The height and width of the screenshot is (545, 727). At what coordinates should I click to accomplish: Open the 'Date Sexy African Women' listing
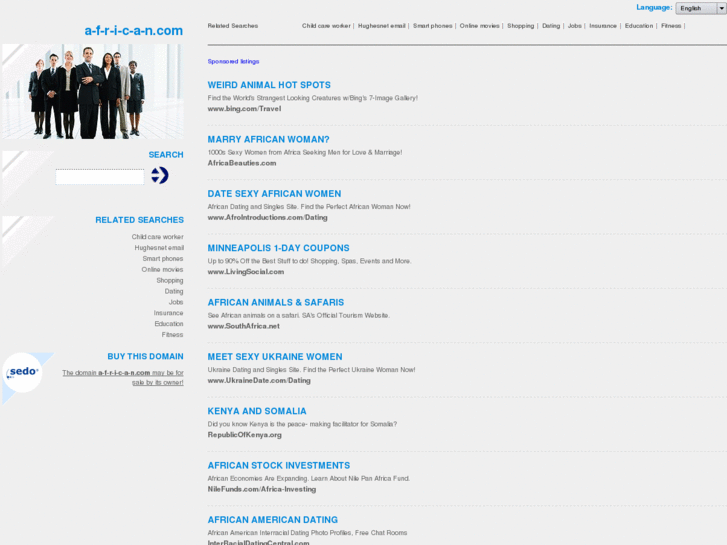274,193
